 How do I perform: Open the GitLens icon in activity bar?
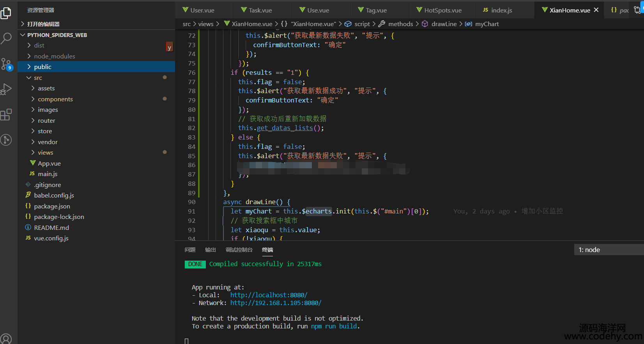6,140
